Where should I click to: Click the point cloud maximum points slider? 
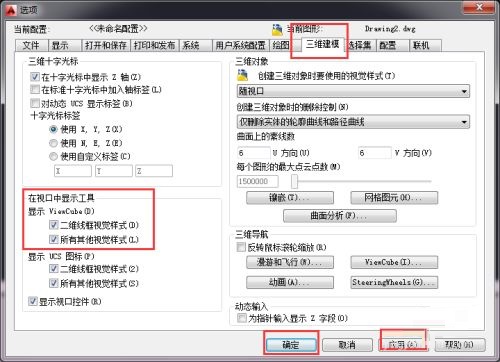click(x=362, y=181)
